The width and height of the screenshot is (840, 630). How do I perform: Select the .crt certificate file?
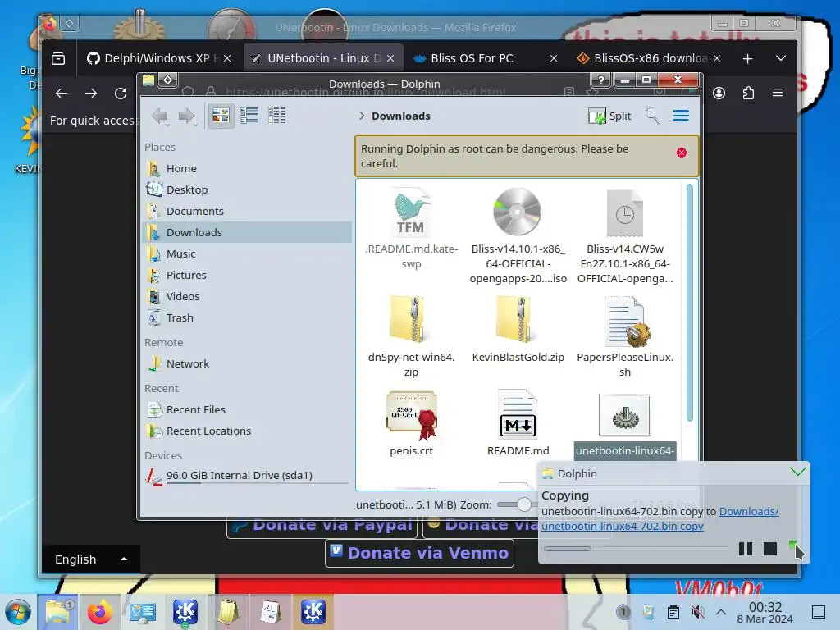[411, 423]
